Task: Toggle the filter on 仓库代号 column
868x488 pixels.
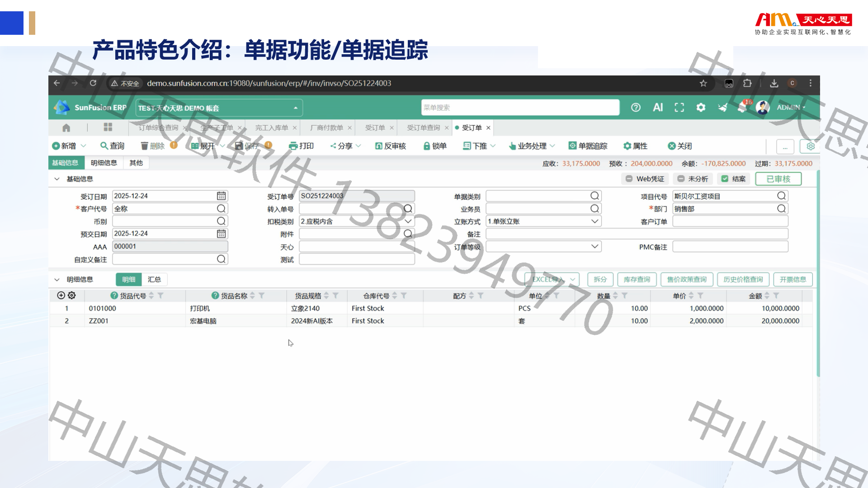Action: click(x=404, y=296)
